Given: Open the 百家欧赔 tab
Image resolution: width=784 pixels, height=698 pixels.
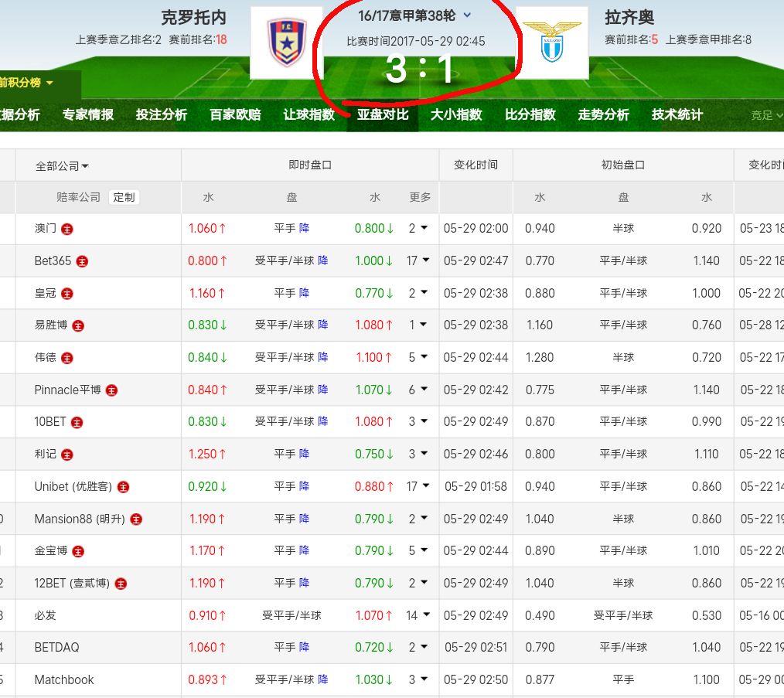Looking at the screenshot, I should (235, 114).
